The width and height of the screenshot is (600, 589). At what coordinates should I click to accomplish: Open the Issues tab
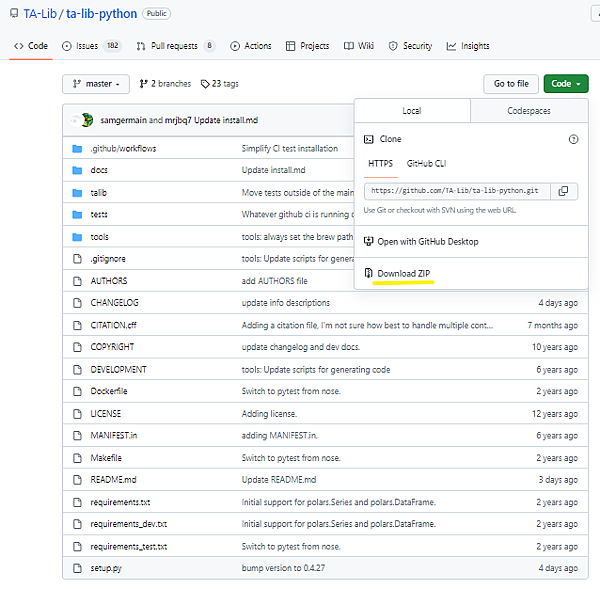[91, 46]
